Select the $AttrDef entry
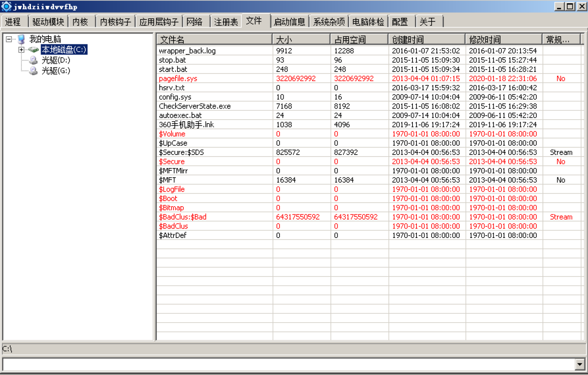The image size is (588, 375). tap(173, 235)
